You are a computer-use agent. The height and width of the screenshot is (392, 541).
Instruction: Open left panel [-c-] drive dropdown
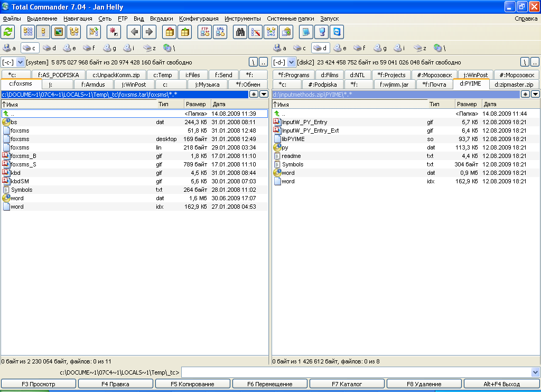point(21,62)
